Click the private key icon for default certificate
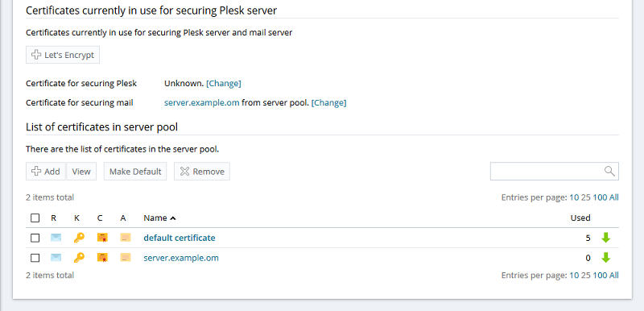Screen dimensions: 644x311 click(79, 238)
